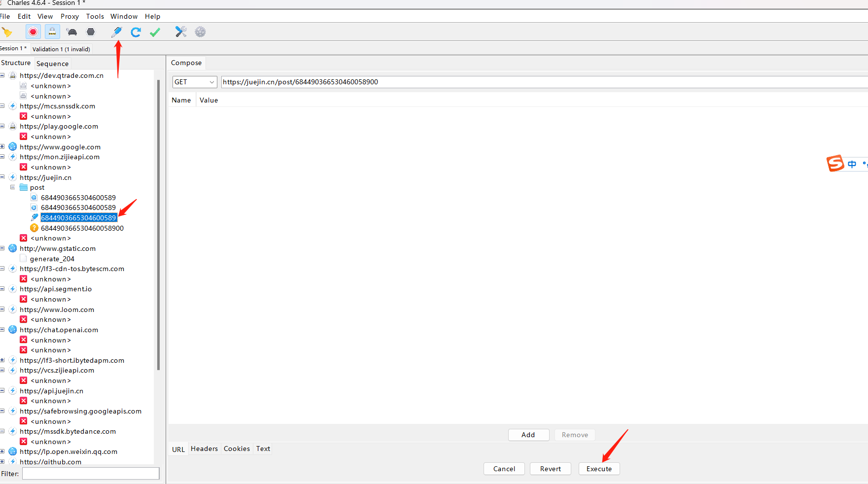Open the Window menu
The height and width of the screenshot is (484, 868).
[124, 16]
